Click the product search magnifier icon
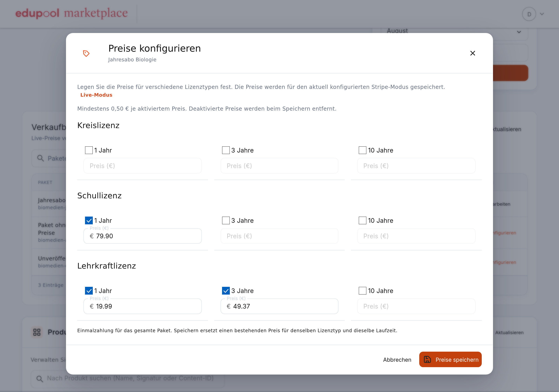The height and width of the screenshot is (392, 559). pos(40,379)
